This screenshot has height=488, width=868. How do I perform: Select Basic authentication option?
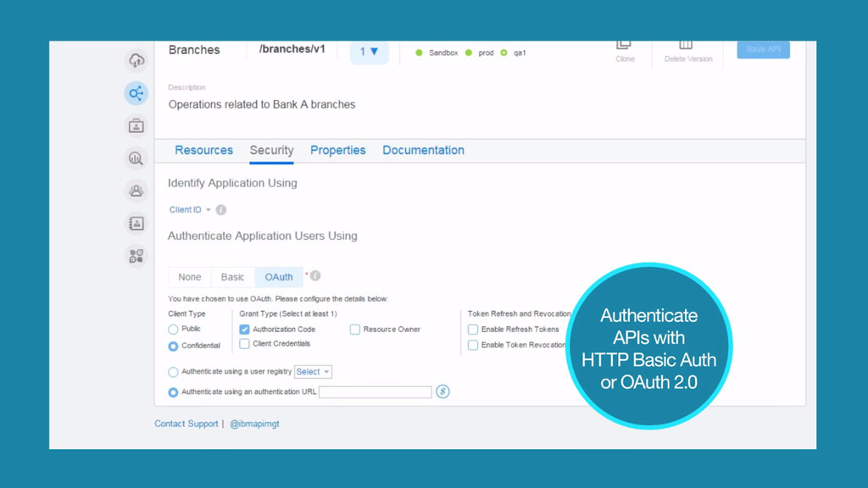click(232, 277)
